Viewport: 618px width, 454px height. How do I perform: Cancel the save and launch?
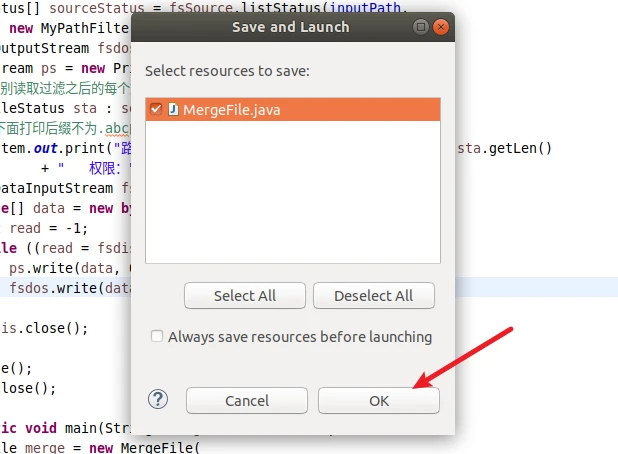(x=247, y=400)
